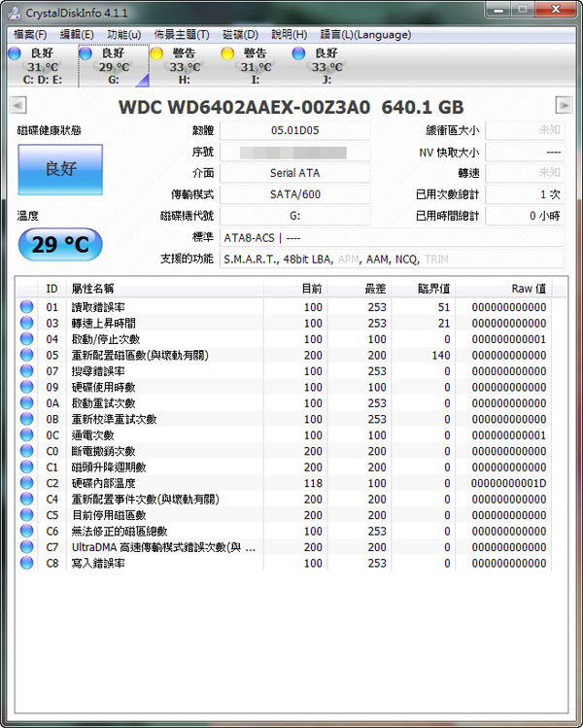Click status icon of row C8 寫入錯誤率
Viewport: 583px width, 728px height.
click(x=27, y=563)
